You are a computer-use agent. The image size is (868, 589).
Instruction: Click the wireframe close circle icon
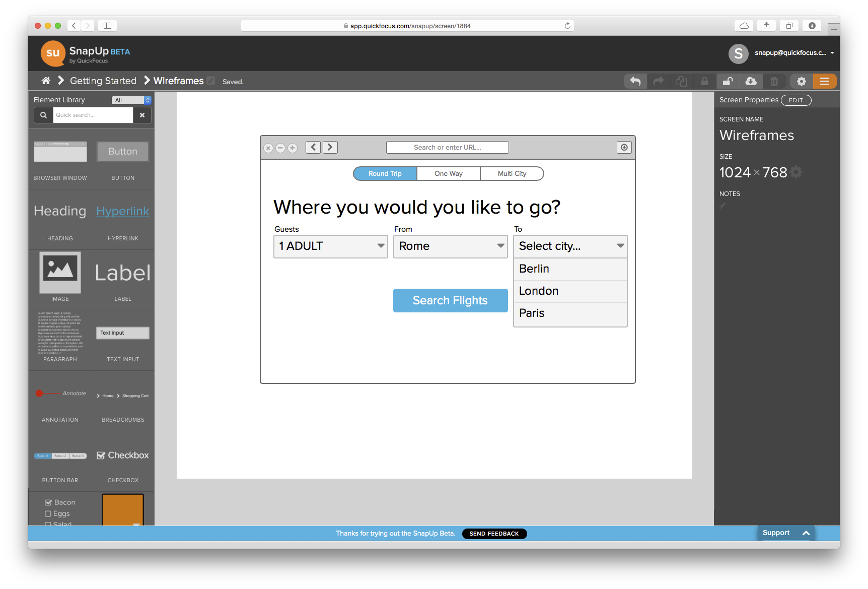tap(268, 148)
